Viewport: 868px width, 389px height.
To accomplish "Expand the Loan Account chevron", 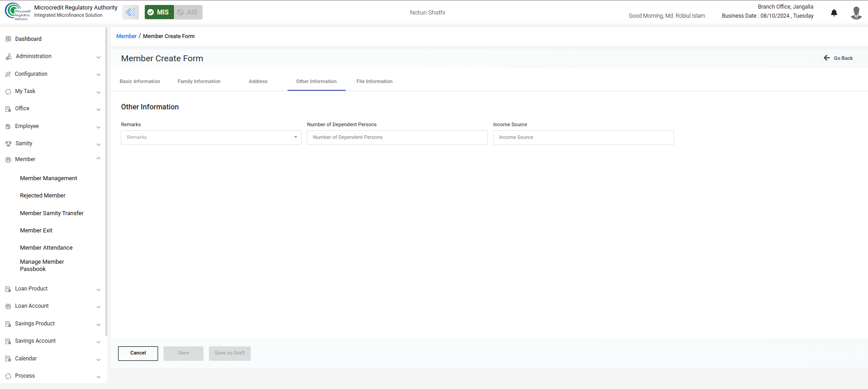I will pyautogui.click(x=99, y=307).
